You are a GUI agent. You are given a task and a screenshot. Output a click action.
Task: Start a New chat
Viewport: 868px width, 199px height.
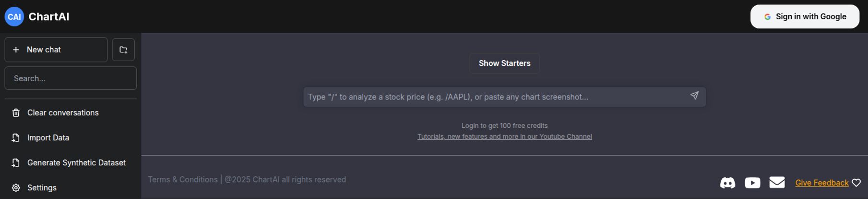(56, 50)
